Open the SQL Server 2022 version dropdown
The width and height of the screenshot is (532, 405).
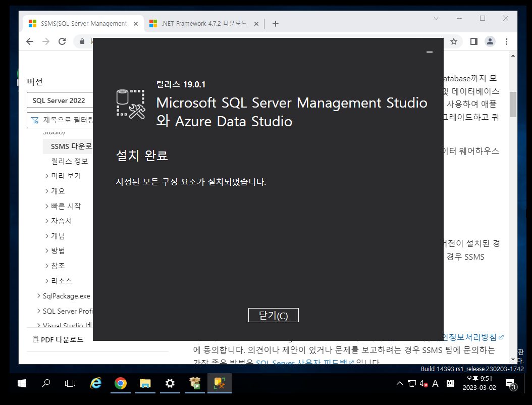pyautogui.click(x=60, y=100)
